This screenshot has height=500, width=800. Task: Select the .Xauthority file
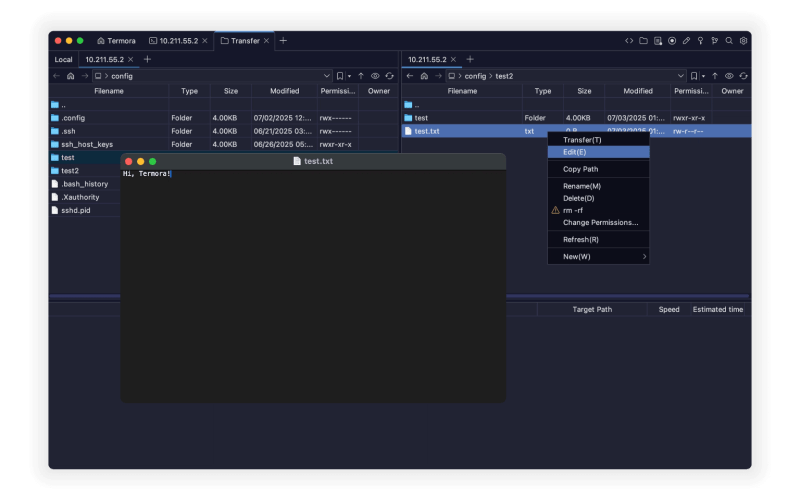click(85, 197)
